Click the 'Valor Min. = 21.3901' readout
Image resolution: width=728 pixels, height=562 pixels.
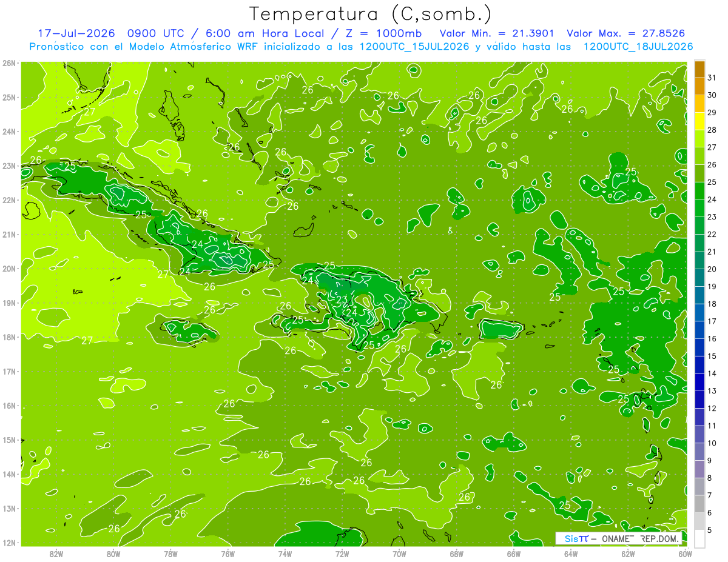(x=496, y=33)
